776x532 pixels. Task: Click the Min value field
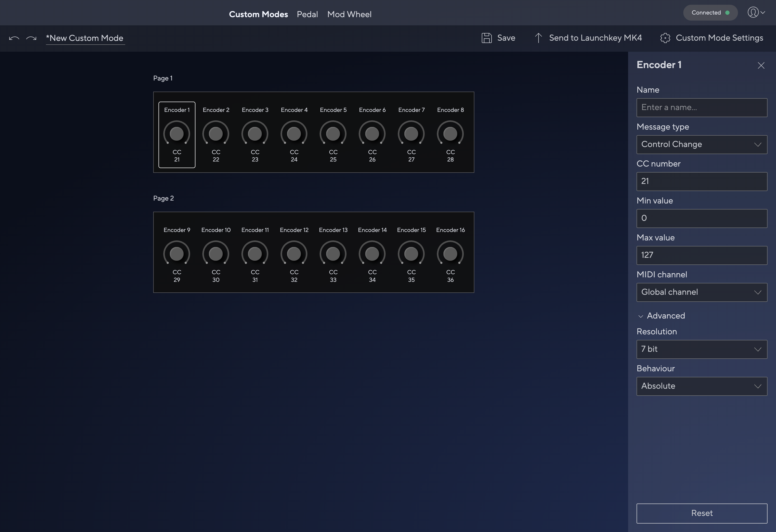702,218
